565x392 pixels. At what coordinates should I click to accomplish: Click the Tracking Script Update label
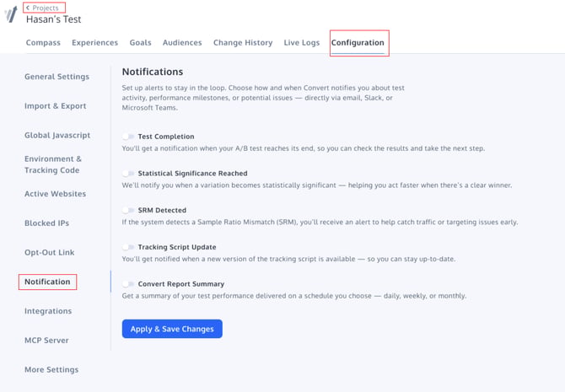pyautogui.click(x=177, y=247)
